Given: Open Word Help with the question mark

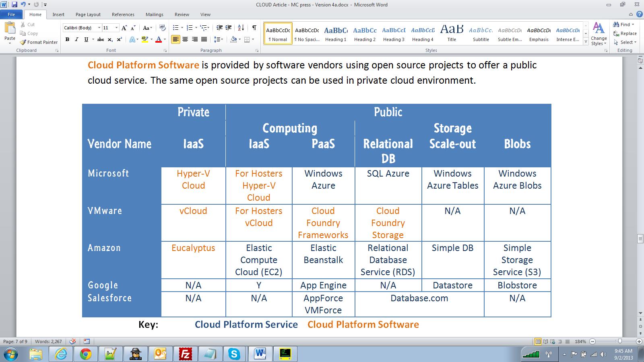Looking at the screenshot, I should pos(639,14).
